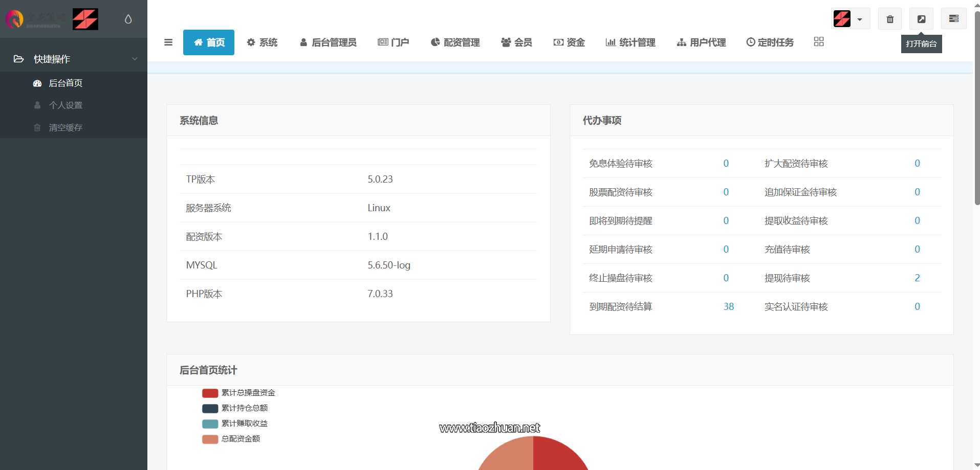Expand the 统计管理 menu
The width and height of the screenshot is (980, 470).
(x=630, y=42)
